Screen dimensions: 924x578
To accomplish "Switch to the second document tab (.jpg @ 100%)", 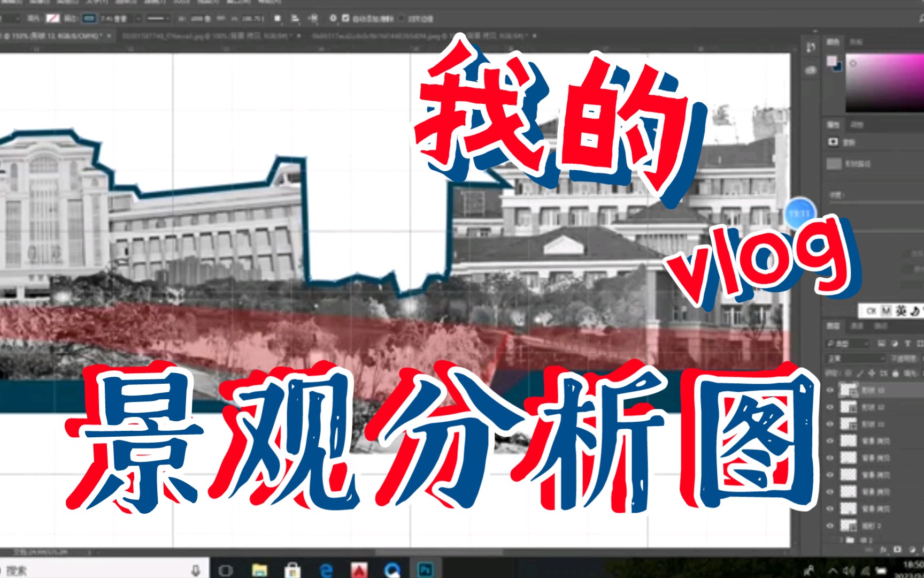I will point(207,36).
